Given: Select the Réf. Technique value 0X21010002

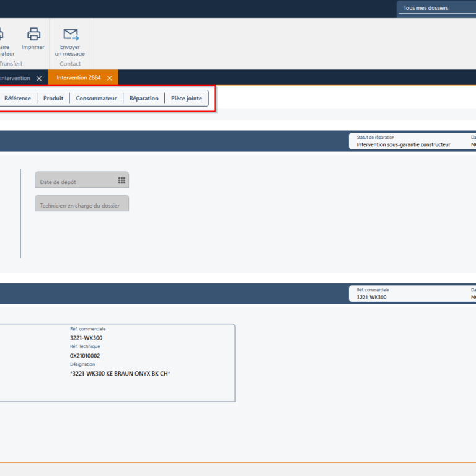Looking at the screenshot, I should [85, 356].
